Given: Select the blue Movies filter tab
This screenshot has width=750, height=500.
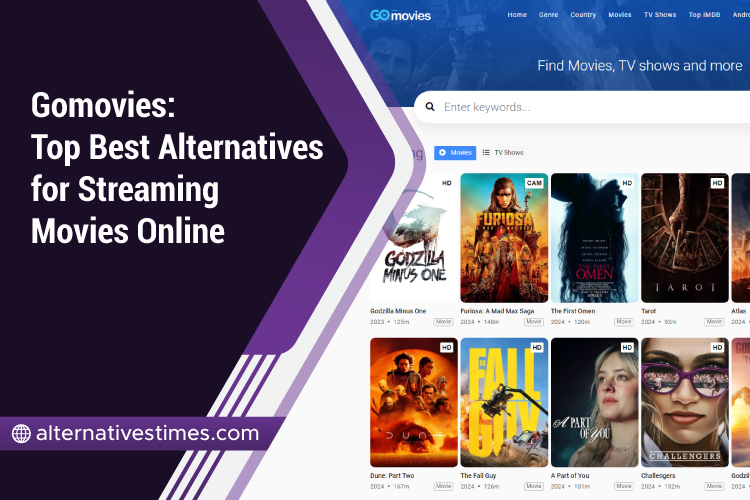Looking at the screenshot, I should (455, 153).
